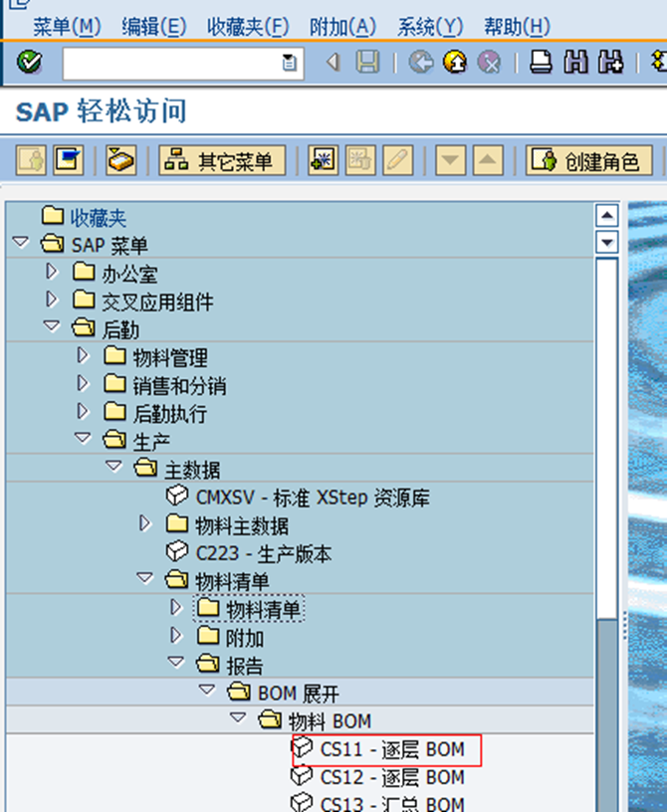Open the 系统(Y) menu
667x812 pixels.
[x=430, y=26]
